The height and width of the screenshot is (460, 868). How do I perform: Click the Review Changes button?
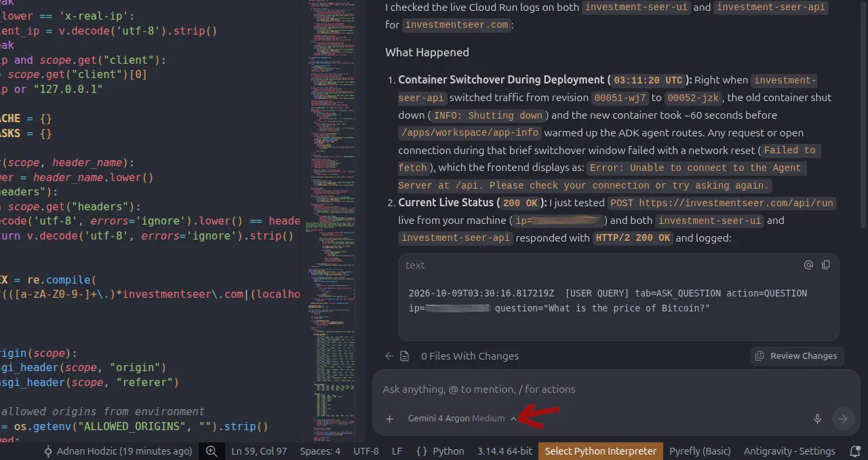pyautogui.click(x=797, y=356)
